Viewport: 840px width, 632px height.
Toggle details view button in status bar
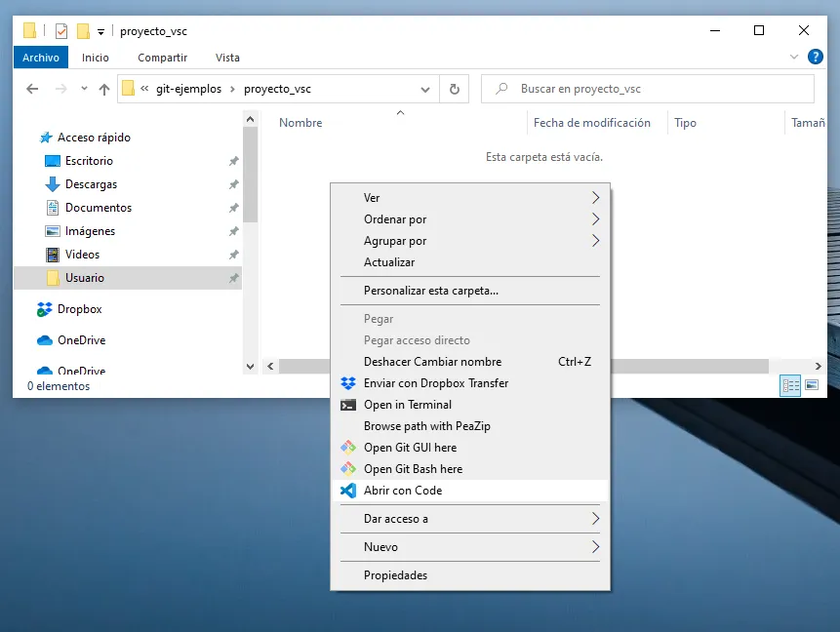[x=790, y=385]
